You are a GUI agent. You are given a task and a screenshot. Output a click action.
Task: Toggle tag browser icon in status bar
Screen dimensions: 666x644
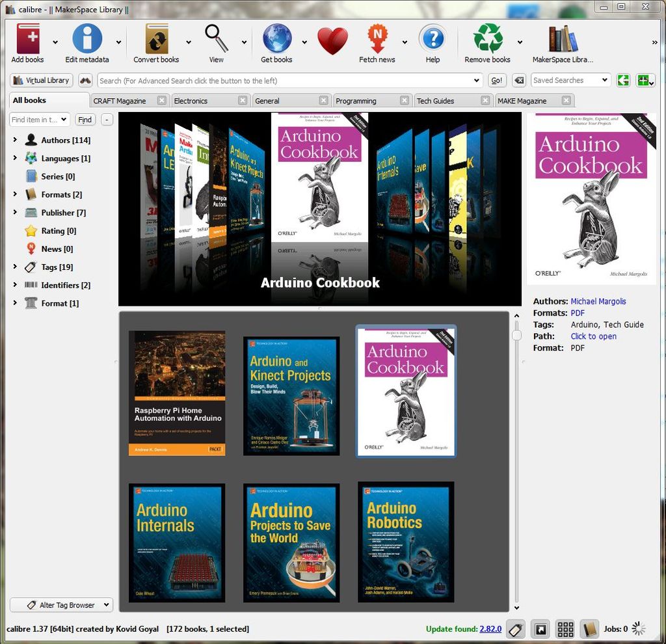pyautogui.click(x=516, y=629)
